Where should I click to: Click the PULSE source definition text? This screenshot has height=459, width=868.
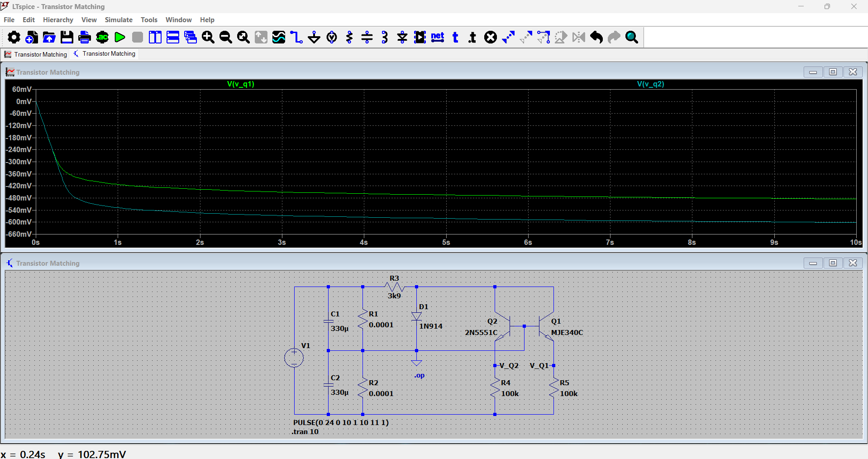341,422
